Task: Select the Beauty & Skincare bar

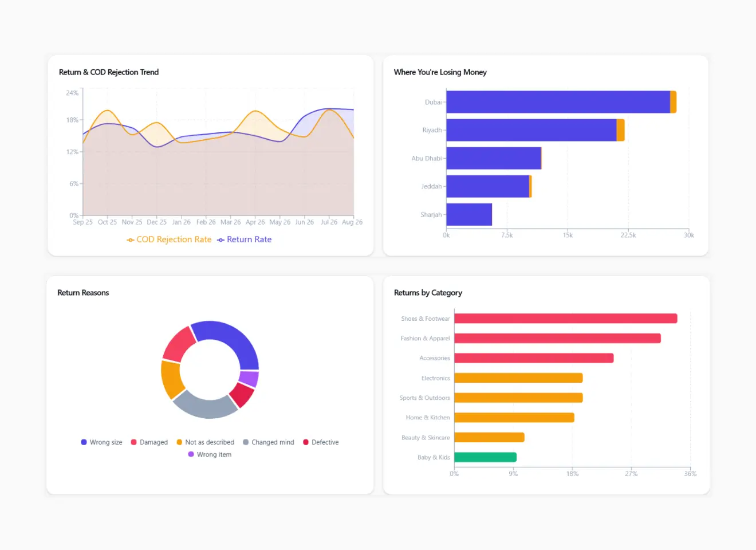Action: (x=489, y=438)
